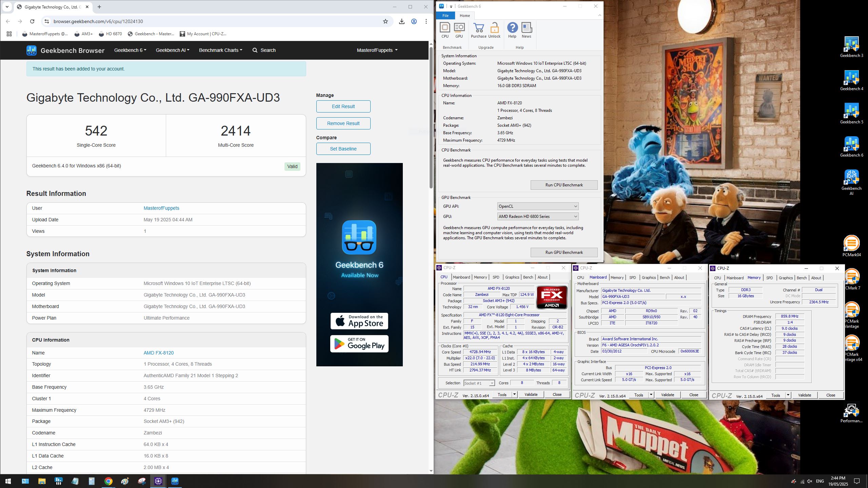The image size is (868, 488).
Task: Open the Chrome profile icon
Action: (414, 21)
